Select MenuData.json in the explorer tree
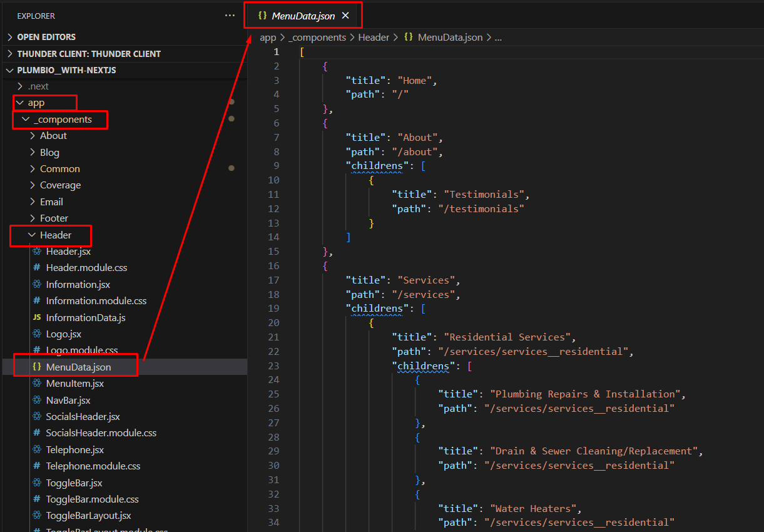Image resolution: width=764 pixels, height=532 pixels. pos(124,367)
